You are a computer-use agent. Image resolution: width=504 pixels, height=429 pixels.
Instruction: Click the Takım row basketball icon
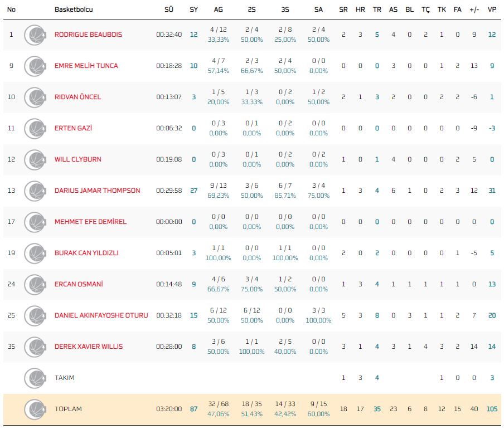click(x=35, y=378)
